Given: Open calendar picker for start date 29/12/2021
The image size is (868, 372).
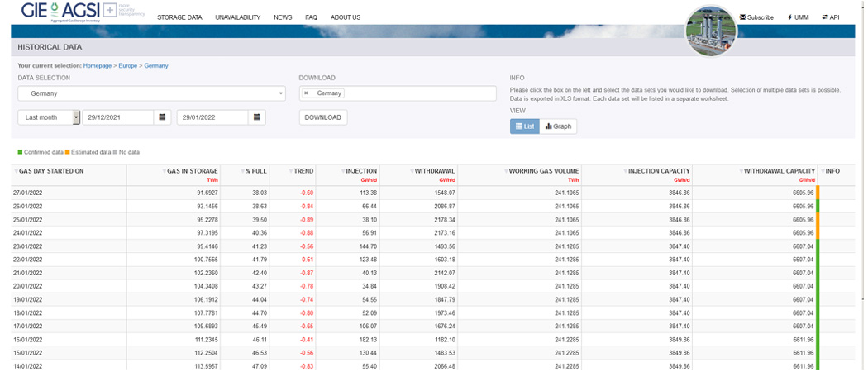Looking at the screenshot, I should [162, 117].
